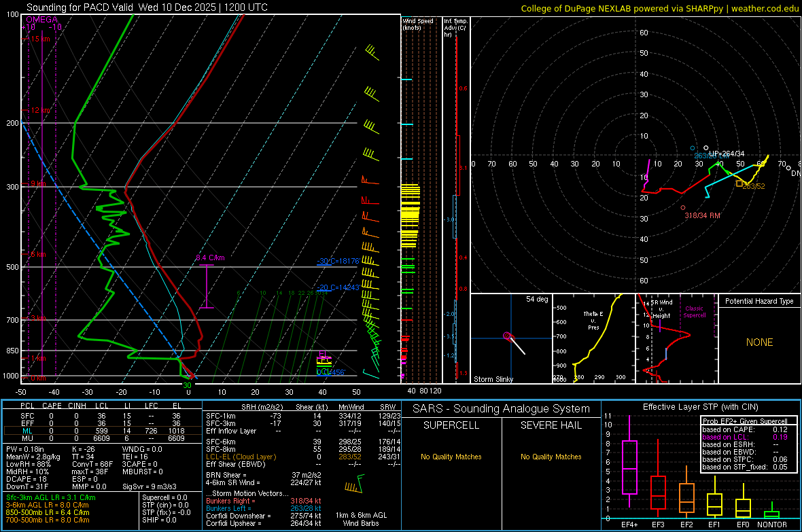This screenshot has height=532, width=802.
Task: Click the Wind Speed (knots) panel header
Action: [417, 24]
